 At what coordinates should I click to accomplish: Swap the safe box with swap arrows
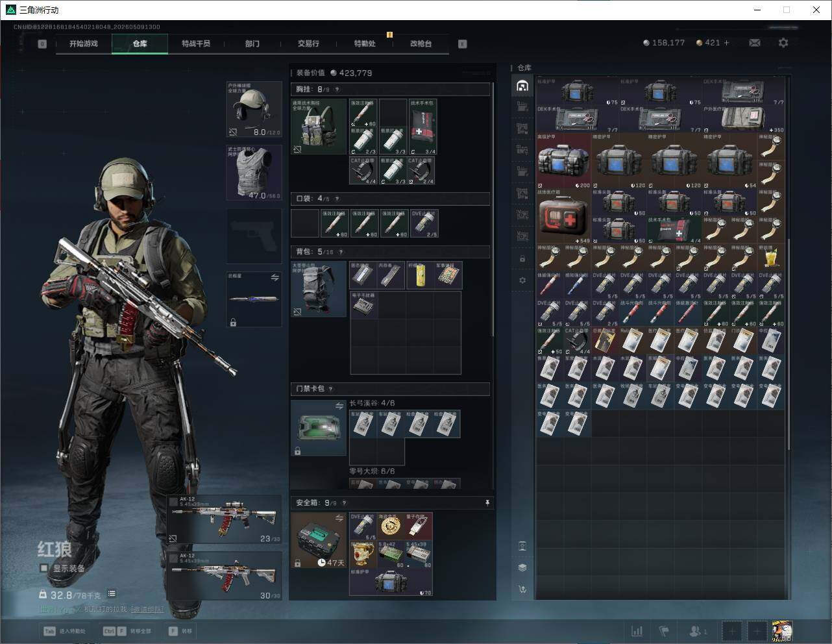[x=339, y=518]
